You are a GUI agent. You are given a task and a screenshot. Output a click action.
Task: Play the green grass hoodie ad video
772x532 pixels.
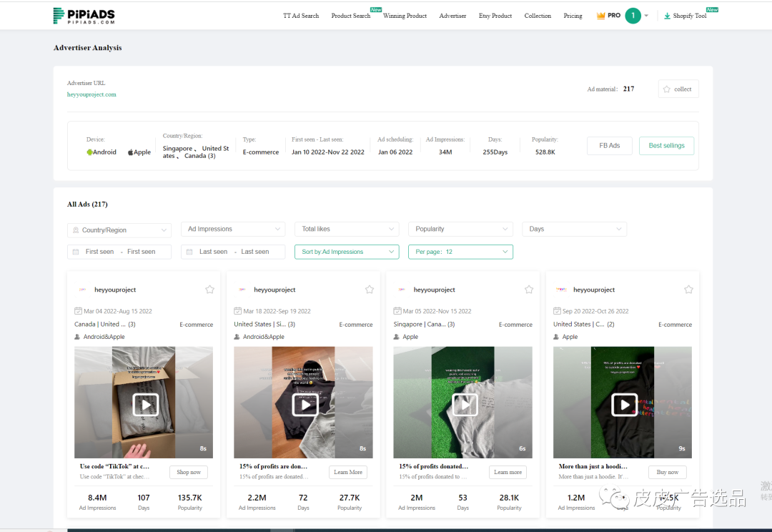click(x=465, y=405)
